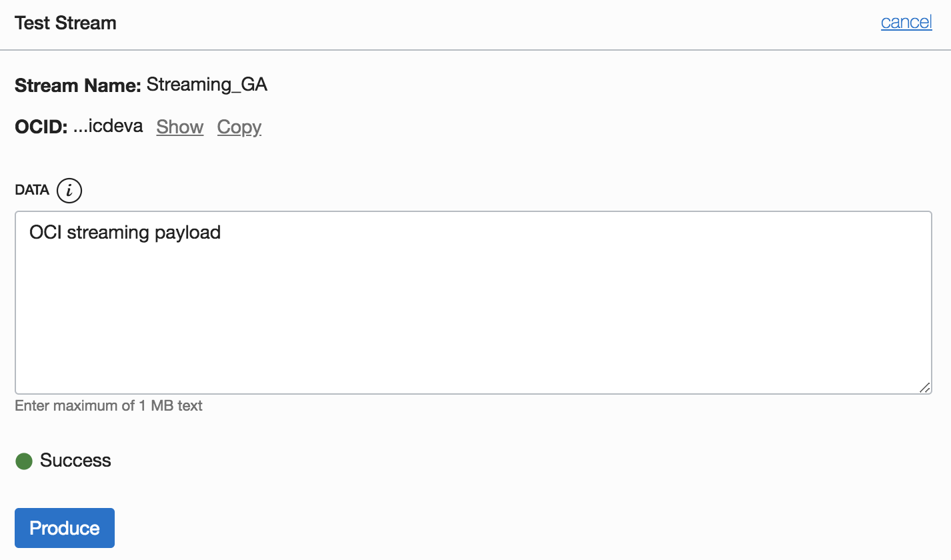Click the textarea resize handle

tap(924, 387)
